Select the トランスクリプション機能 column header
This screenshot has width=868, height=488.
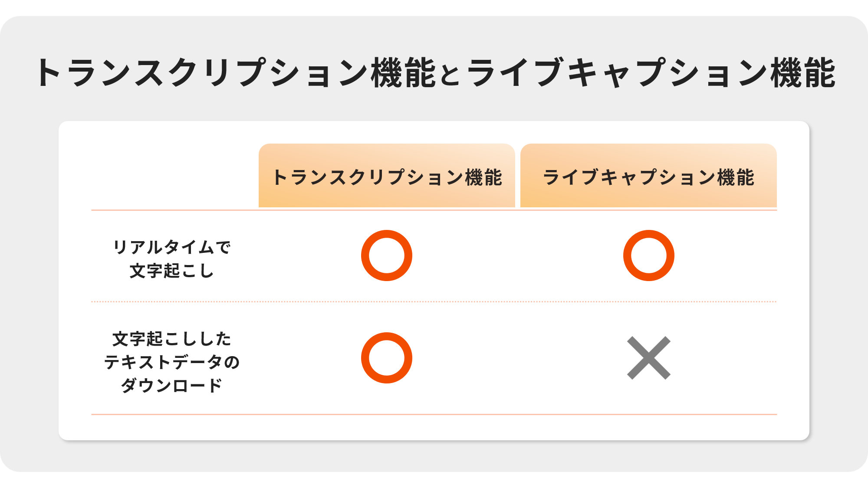point(387,177)
